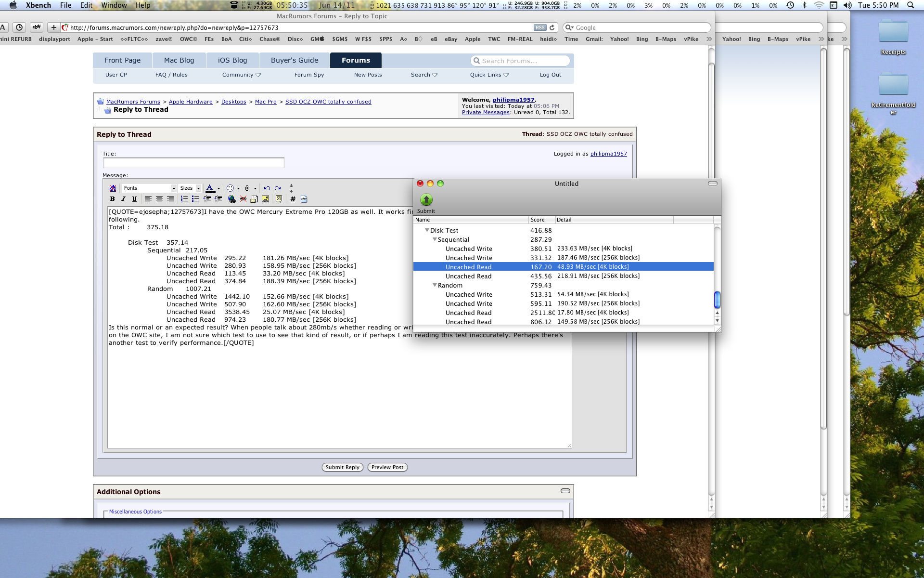Click the Preview Post button
This screenshot has height=578, width=924.
click(387, 467)
